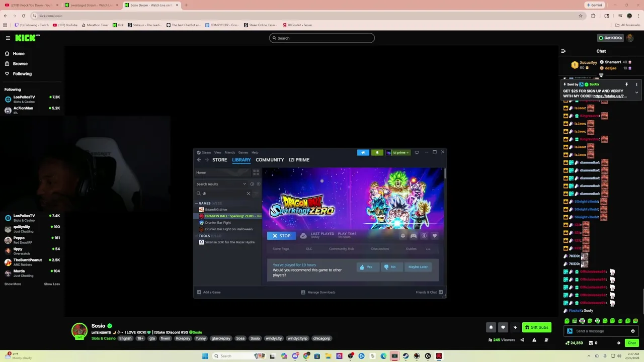Open the Steam Help menu
644x362 pixels.
(255, 152)
